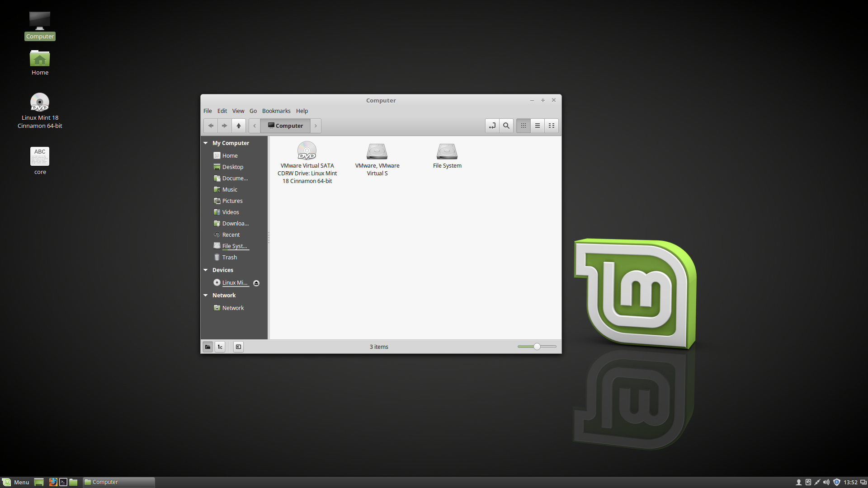
Task: Open the clock calendar showing 13:52
Action: coord(850,482)
